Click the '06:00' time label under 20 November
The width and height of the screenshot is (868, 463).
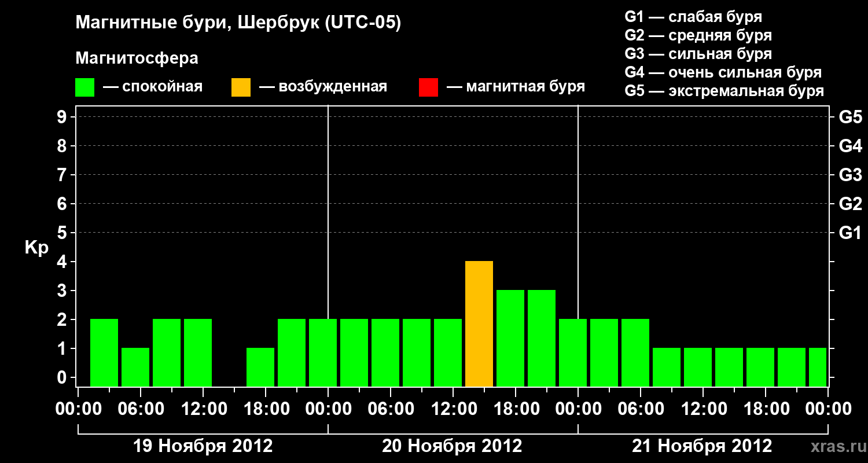[391, 409]
